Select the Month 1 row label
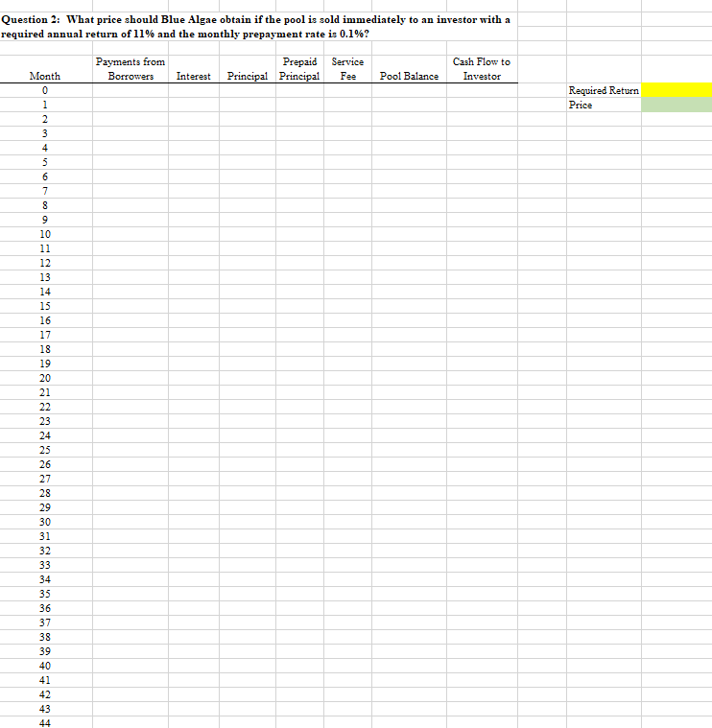The image size is (712, 728). point(45,105)
